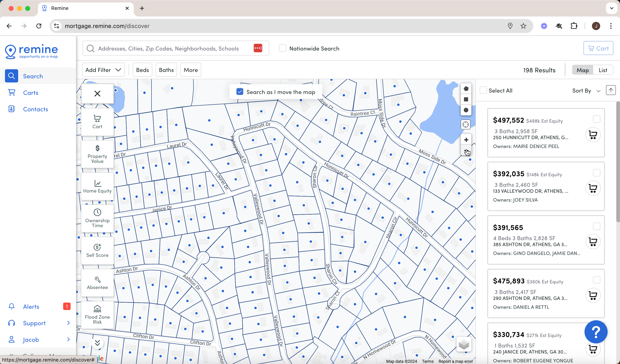Go to Carts in sidebar
This screenshot has height=364, width=620.
coord(38,93)
